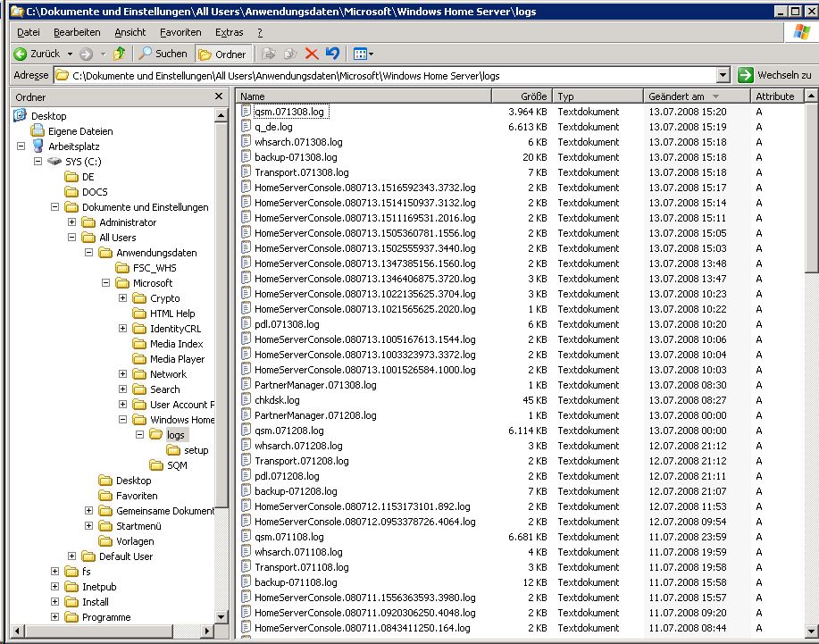Open the Datei menu

coord(29,32)
